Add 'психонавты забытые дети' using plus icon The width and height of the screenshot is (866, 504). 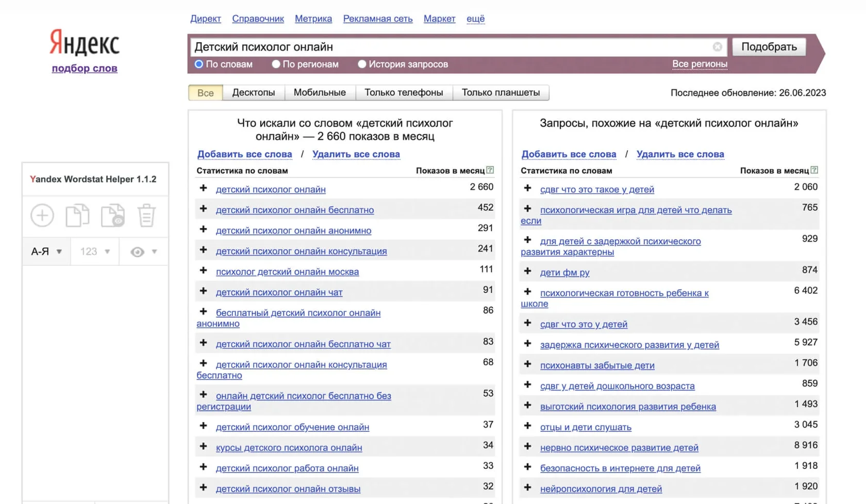coord(528,364)
